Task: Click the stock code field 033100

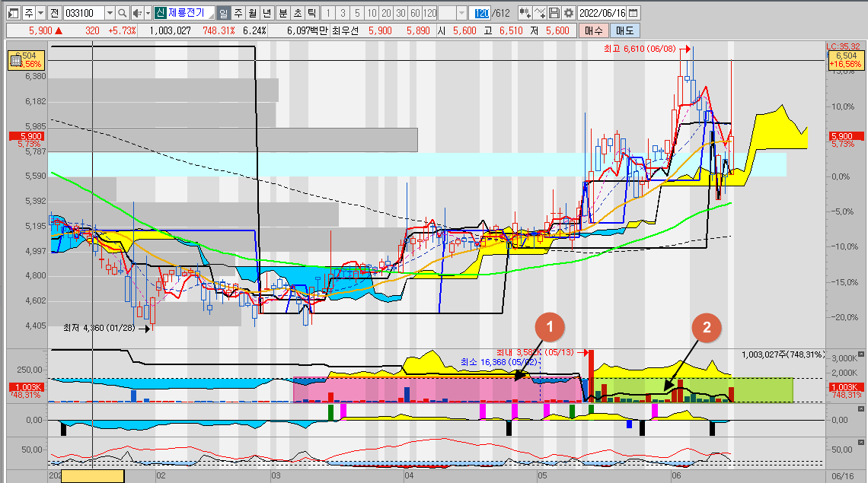Action: pos(83,13)
